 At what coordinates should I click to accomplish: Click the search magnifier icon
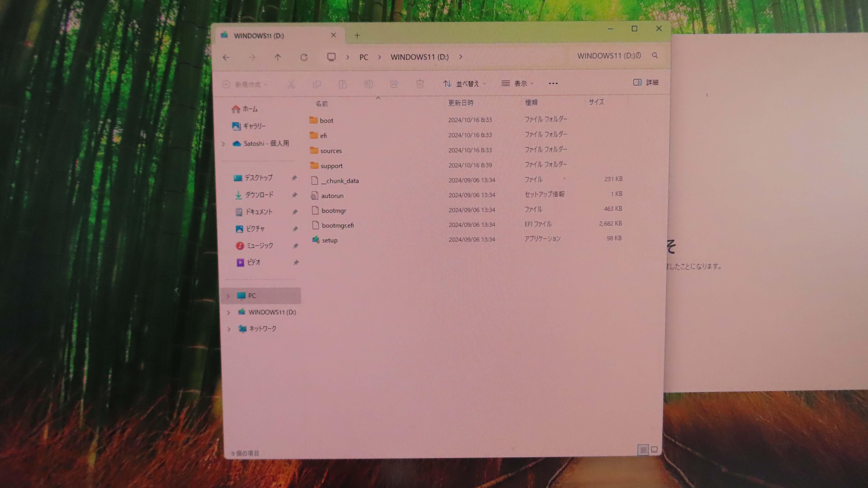[x=655, y=55]
